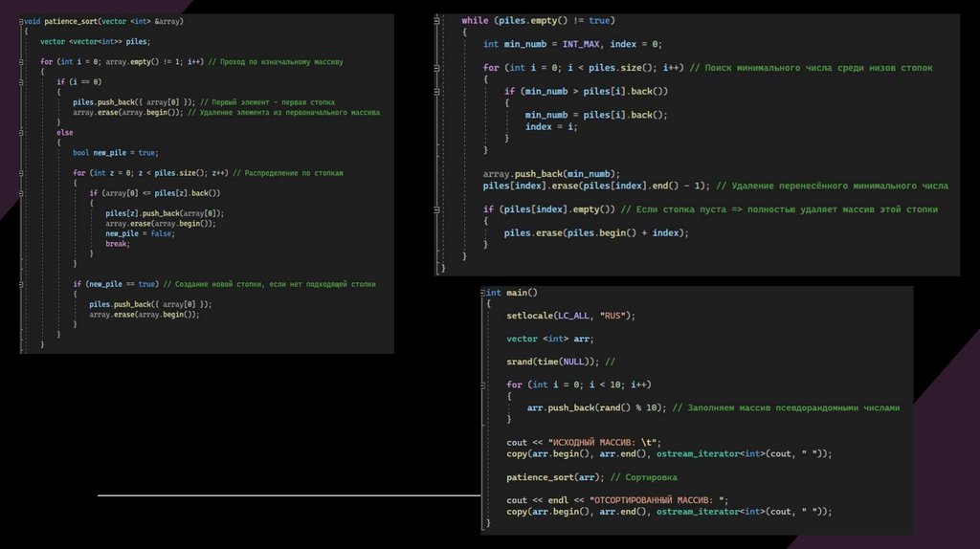Collapse the while (piles.empty() != true) block

point(438,20)
